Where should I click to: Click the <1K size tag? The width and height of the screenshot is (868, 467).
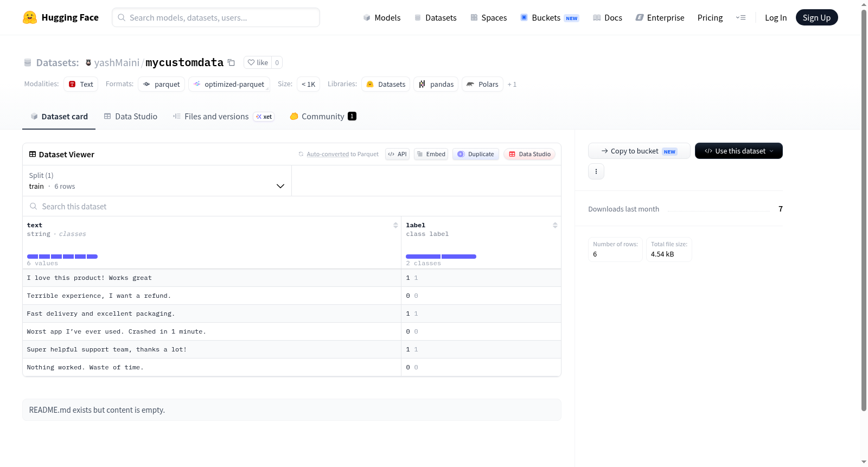pyautogui.click(x=308, y=84)
